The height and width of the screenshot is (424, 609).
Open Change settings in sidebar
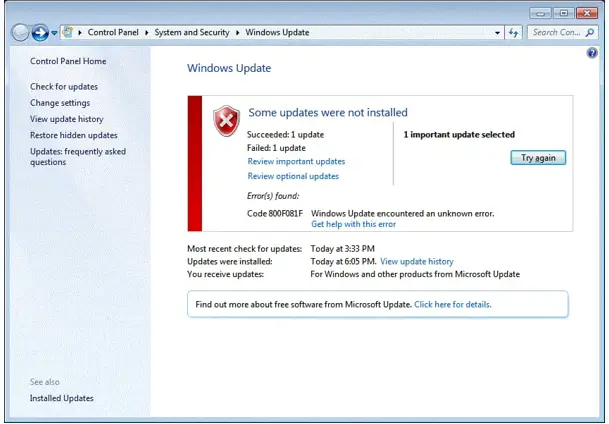(60, 103)
